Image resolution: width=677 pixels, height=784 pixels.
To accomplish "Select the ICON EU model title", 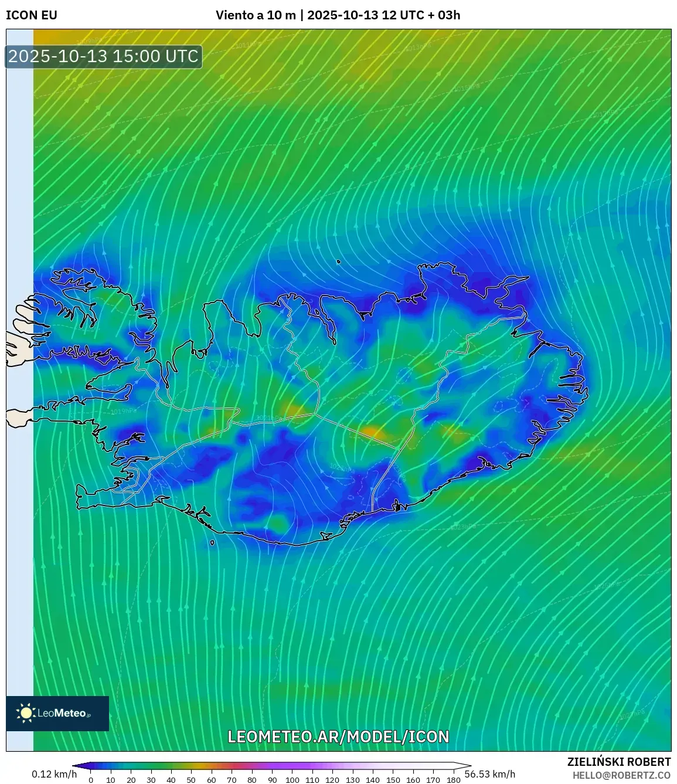I will pyautogui.click(x=32, y=15).
